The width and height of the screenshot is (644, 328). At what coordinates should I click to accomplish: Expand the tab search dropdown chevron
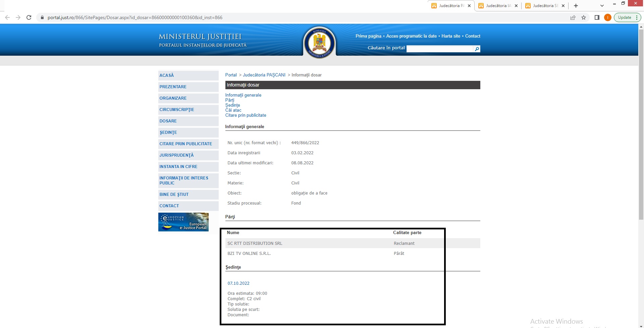[602, 6]
